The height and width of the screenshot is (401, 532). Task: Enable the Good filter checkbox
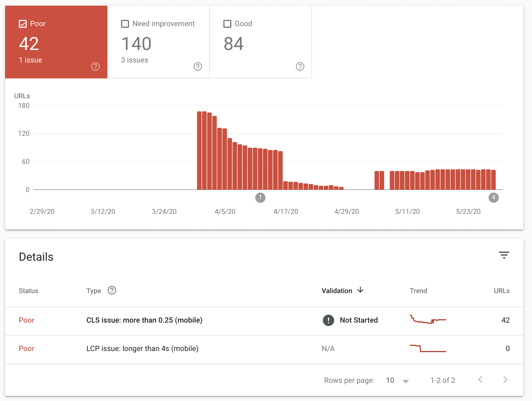(227, 24)
